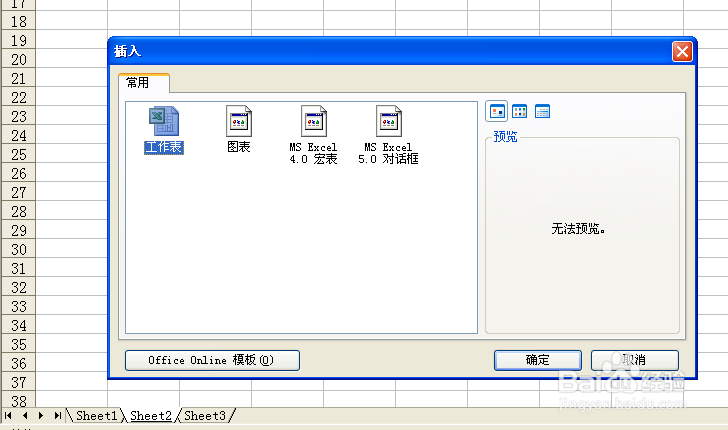Choose the MS Excel 4.0 宏表 icon
The height and width of the screenshot is (430, 728).
pyautogui.click(x=313, y=135)
